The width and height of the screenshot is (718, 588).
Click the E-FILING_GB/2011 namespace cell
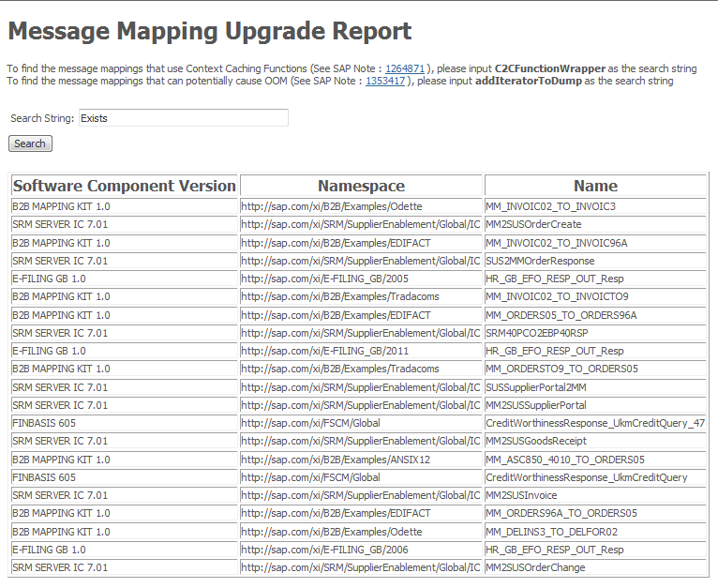point(361,351)
